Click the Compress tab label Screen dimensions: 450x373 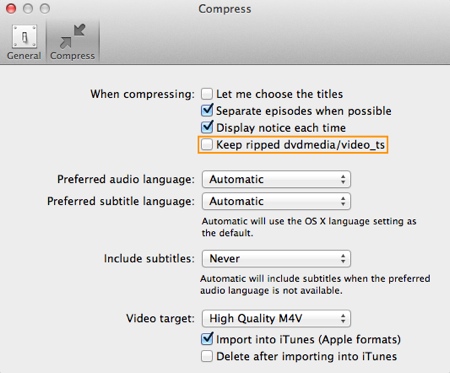click(72, 56)
